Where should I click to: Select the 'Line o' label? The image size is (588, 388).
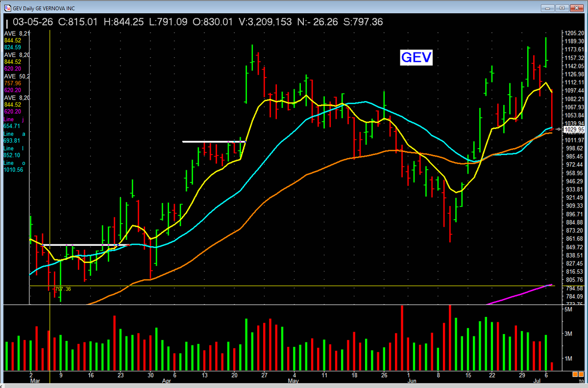14,162
